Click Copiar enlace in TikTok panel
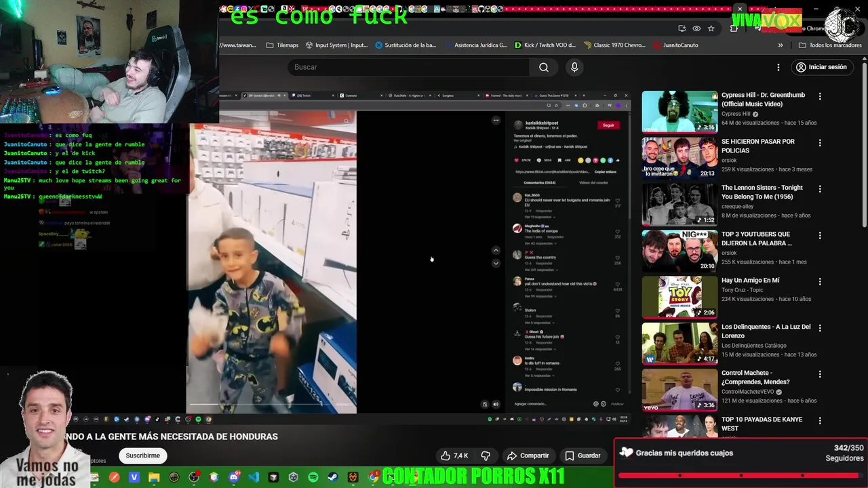Image resolution: width=868 pixels, height=488 pixels. coord(605,171)
